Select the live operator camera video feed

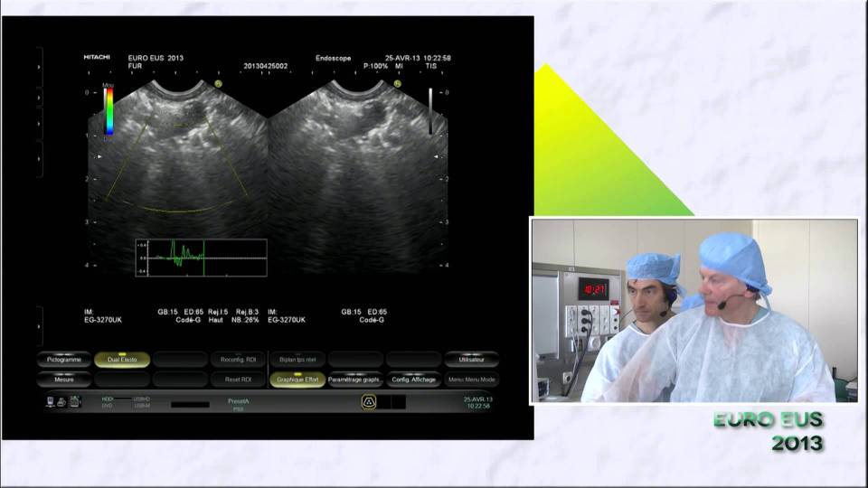pos(694,310)
